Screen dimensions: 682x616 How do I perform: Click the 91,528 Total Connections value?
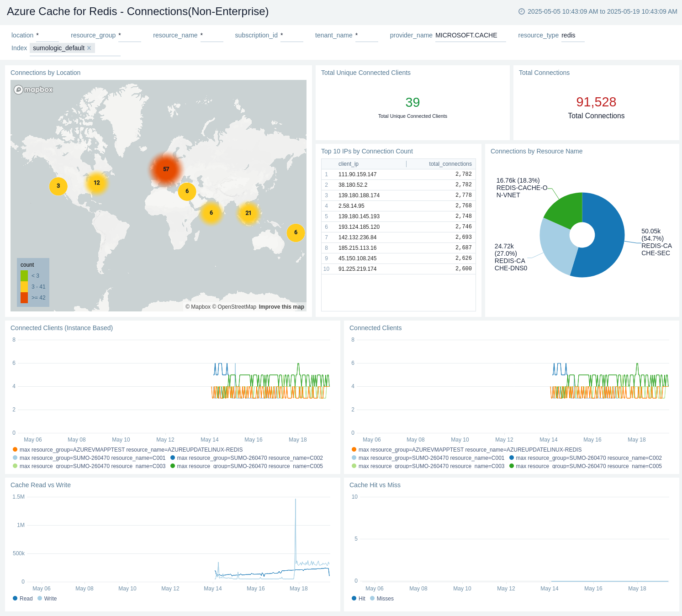point(596,102)
